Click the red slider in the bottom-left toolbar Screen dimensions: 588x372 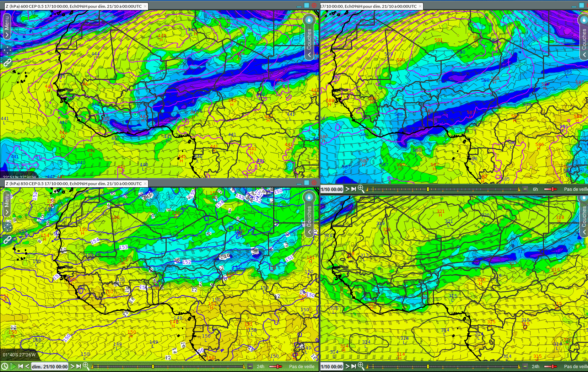coord(275,367)
